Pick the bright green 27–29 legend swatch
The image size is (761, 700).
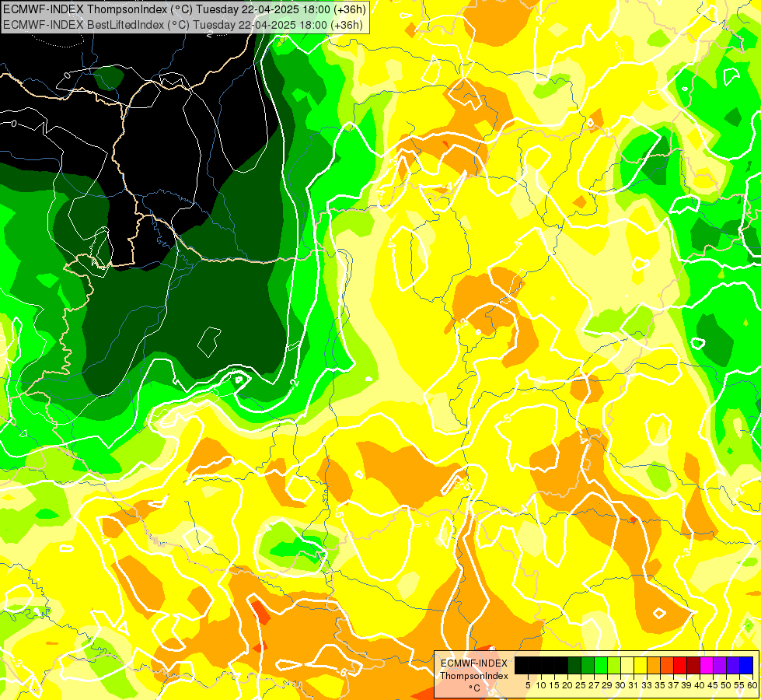pyautogui.click(x=601, y=666)
